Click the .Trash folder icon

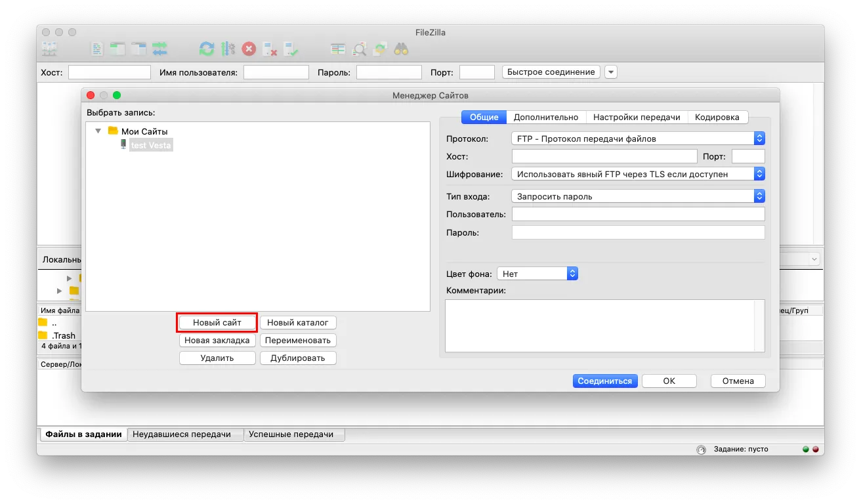43,335
